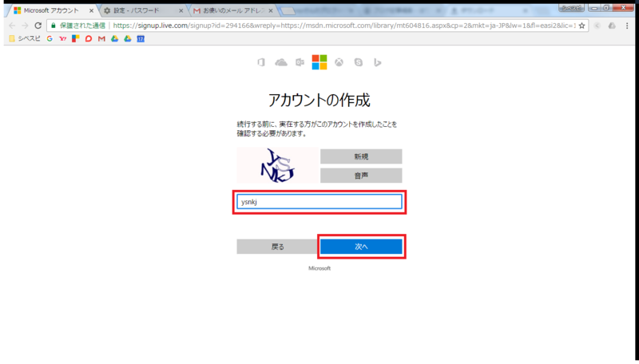Open the Google Calendar bookmark icon
Screen dimensions: 639x364
pos(141,38)
